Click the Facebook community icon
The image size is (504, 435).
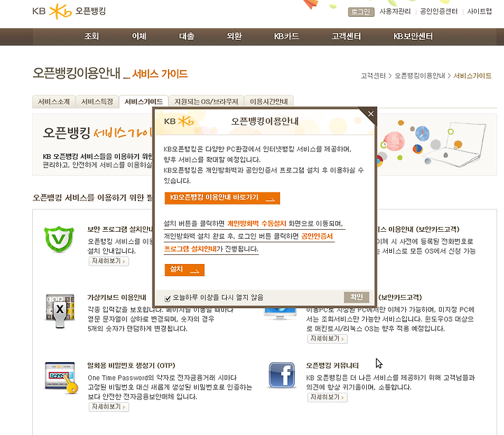pyautogui.click(x=281, y=375)
